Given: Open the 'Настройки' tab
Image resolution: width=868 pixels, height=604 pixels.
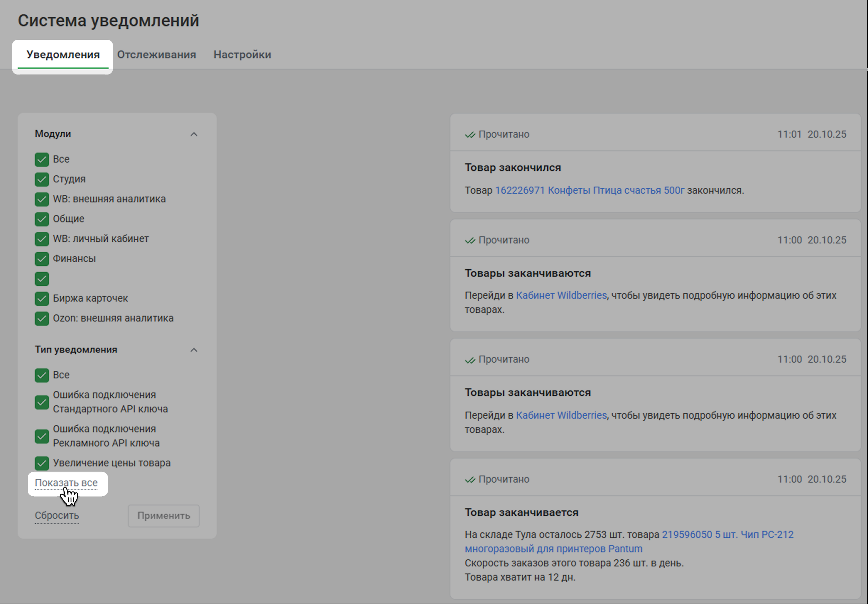Looking at the screenshot, I should point(242,54).
